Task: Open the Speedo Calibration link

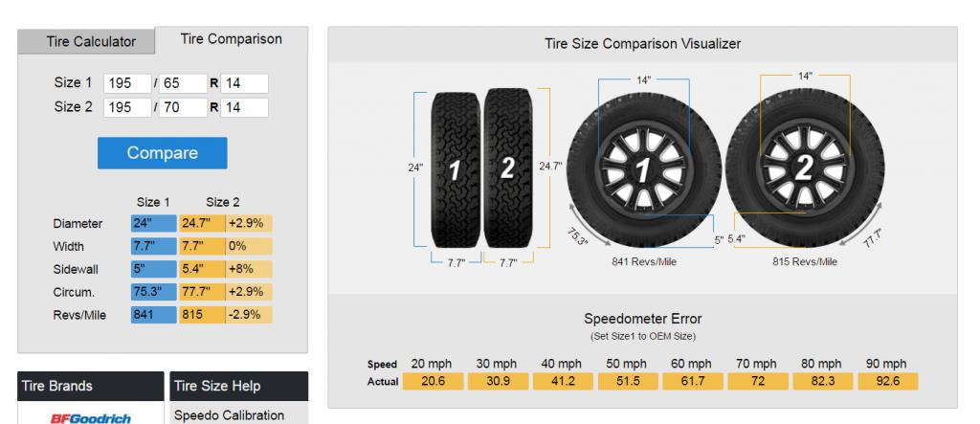Action: tap(229, 415)
